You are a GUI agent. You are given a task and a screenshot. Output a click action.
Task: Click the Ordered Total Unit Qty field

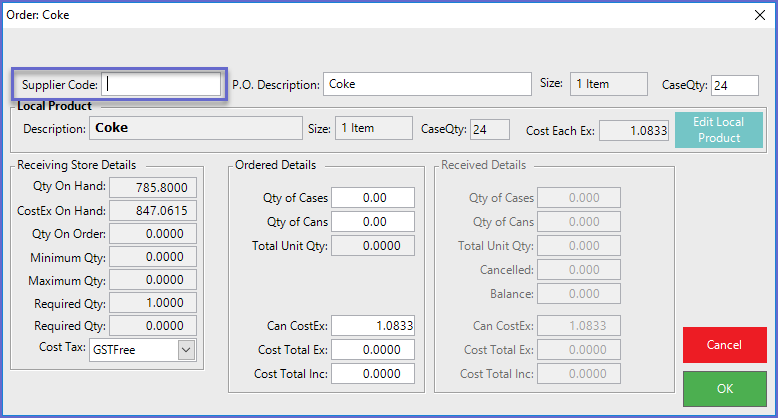click(x=372, y=246)
